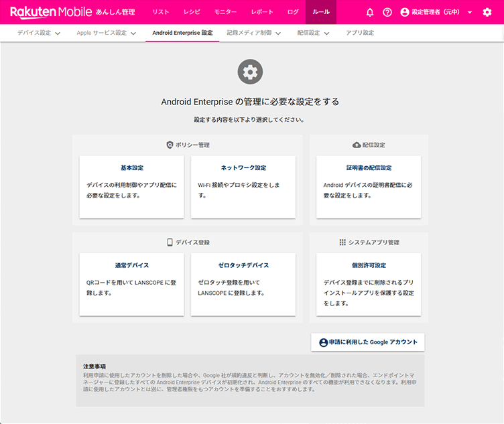Open the レポート menu
This screenshot has height=424, width=504.
[262, 12]
